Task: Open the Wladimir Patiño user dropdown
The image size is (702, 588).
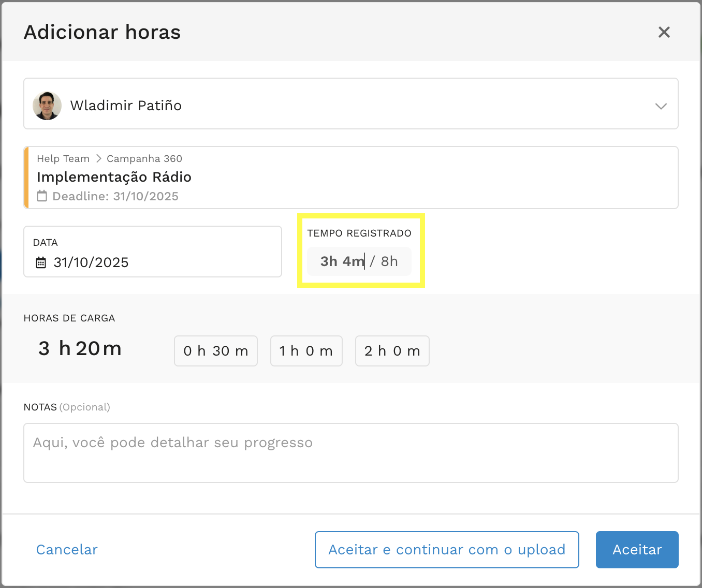Action: 351,104
